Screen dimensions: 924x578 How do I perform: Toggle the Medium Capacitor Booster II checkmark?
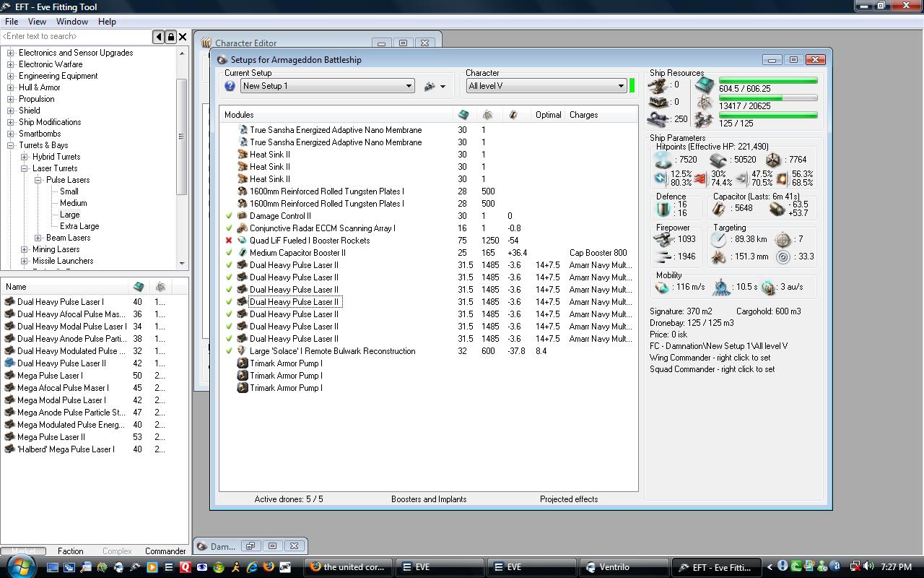click(229, 253)
